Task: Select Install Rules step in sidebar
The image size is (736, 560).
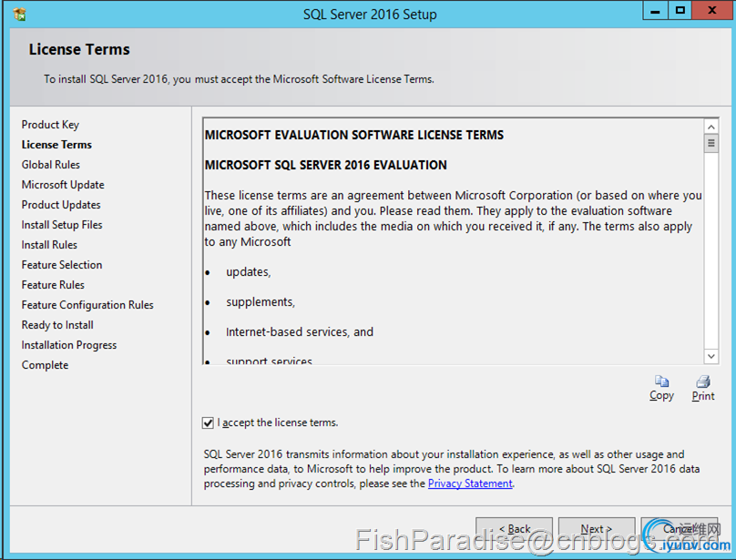Action: (x=49, y=245)
